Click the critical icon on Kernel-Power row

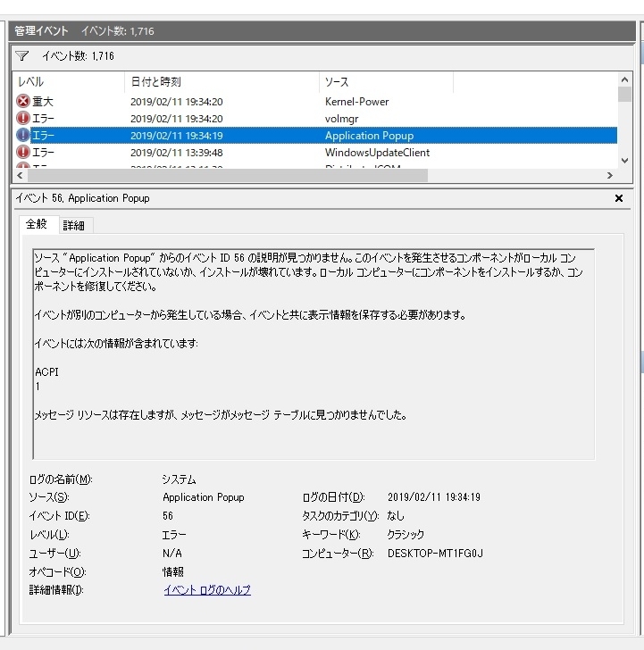click(23, 102)
